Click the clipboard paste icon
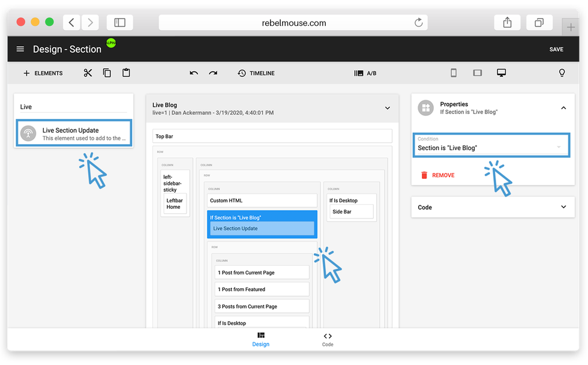The height and width of the screenshot is (365, 588). click(x=126, y=73)
